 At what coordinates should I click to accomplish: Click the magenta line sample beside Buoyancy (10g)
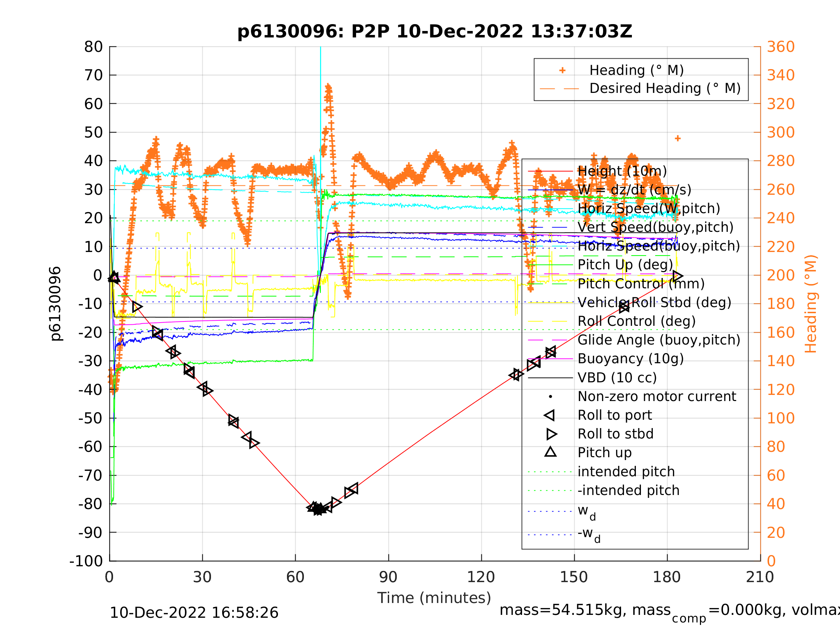pos(550,359)
